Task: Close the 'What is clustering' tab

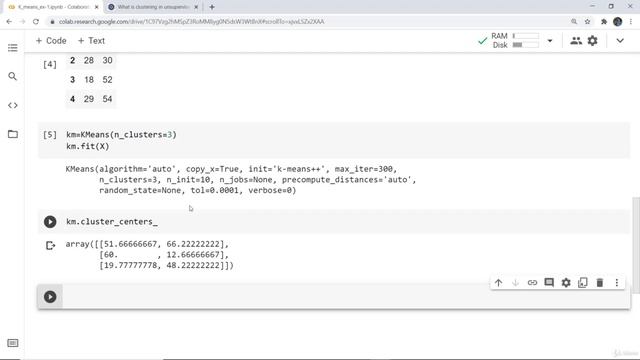Action: tap(196, 7)
